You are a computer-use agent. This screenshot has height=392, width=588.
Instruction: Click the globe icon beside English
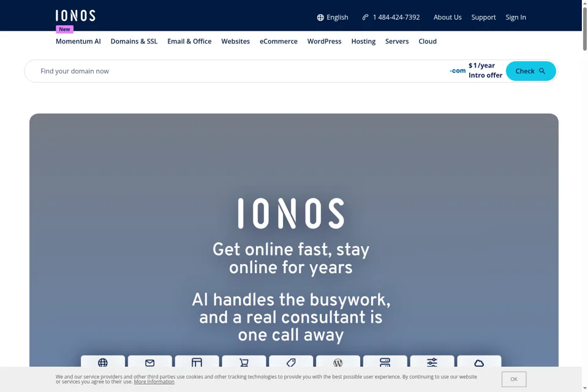pyautogui.click(x=320, y=18)
